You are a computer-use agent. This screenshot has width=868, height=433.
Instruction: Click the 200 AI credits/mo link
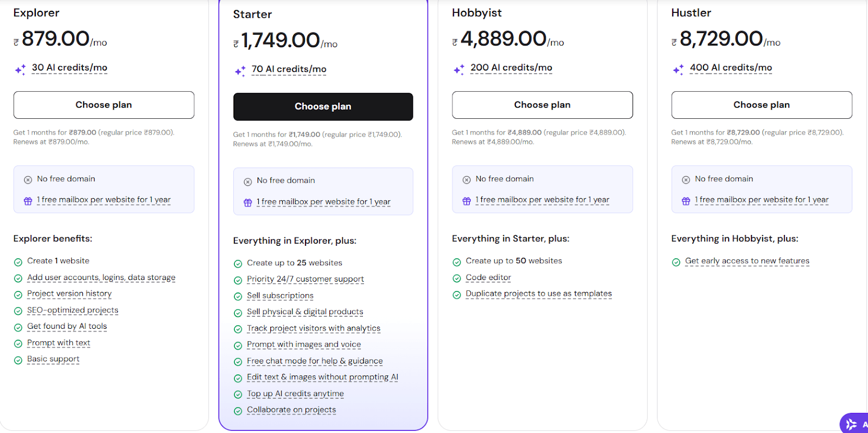(x=511, y=68)
